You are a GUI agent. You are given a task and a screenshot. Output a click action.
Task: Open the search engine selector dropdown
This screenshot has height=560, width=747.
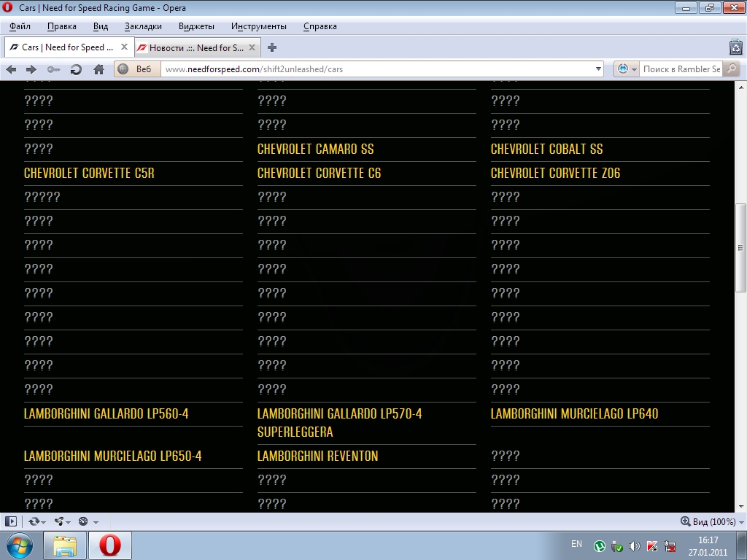point(627,69)
